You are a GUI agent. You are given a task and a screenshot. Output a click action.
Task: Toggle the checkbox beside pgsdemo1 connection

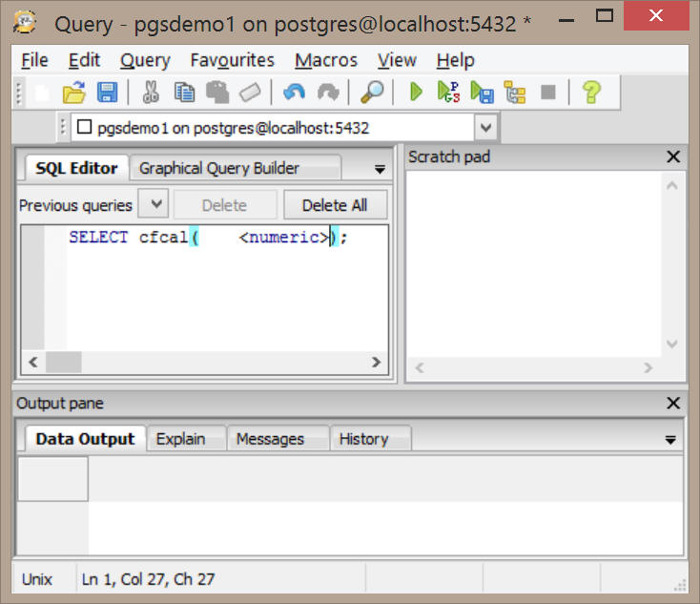coord(84,127)
